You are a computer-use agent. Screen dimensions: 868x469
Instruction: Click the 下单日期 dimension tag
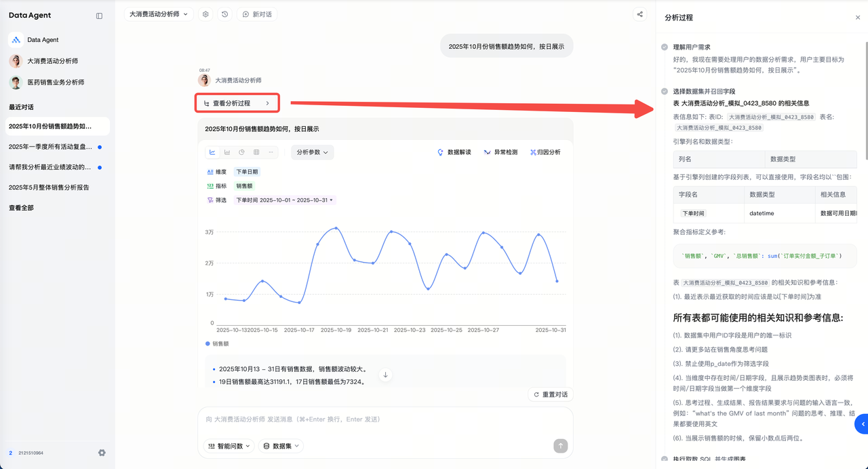click(247, 172)
